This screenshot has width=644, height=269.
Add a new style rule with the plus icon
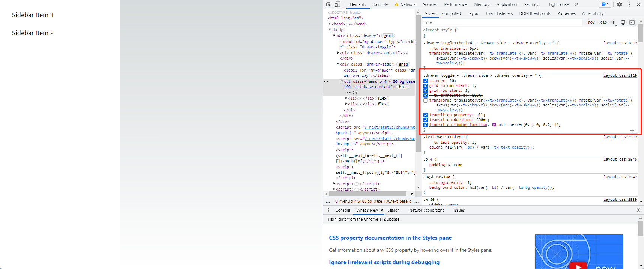(614, 22)
